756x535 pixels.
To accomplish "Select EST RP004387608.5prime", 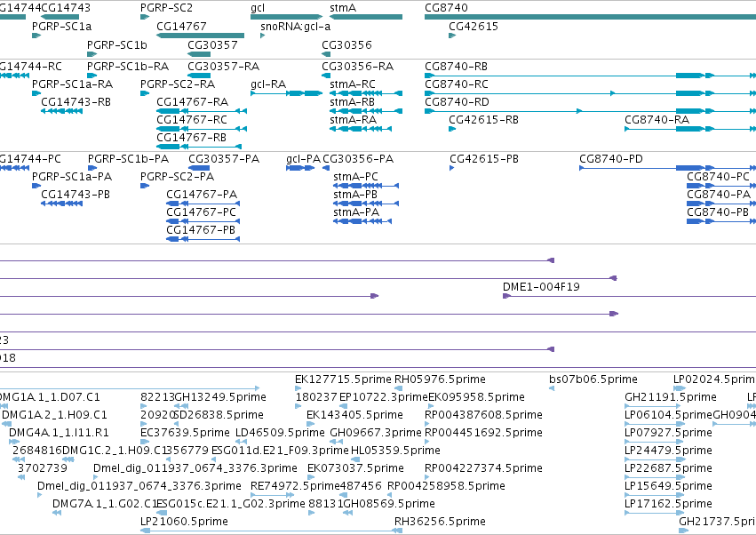I will (427, 424).
